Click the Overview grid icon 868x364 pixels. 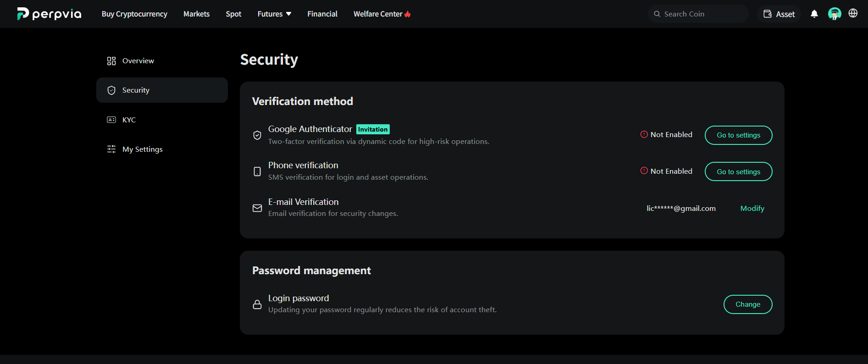pos(111,61)
